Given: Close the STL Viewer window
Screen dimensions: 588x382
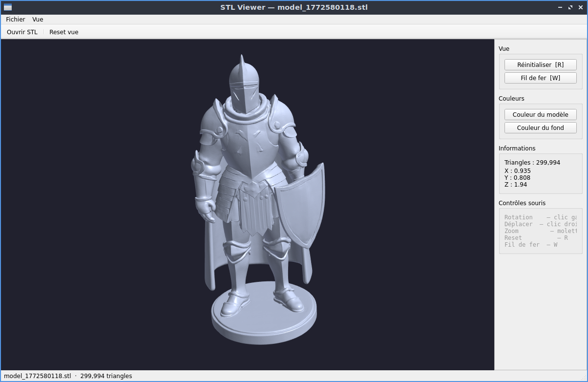Looking at the screenshot, I should click(580, 7).
